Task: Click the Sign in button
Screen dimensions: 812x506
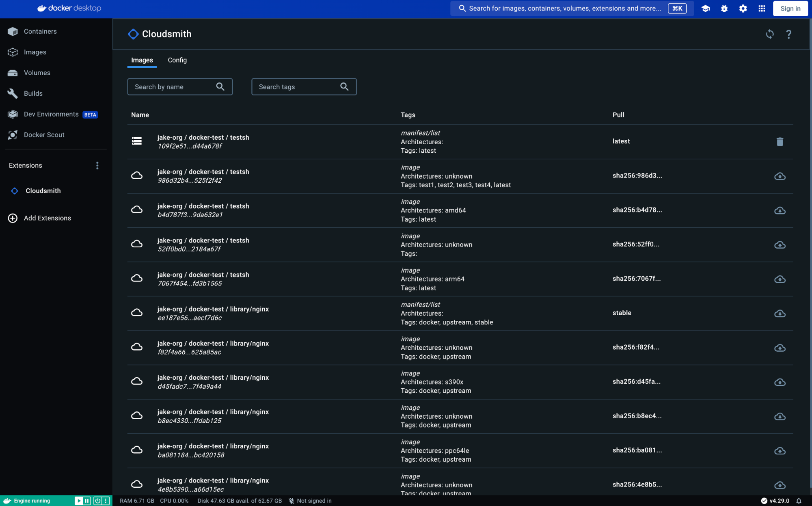Action: point(790,9)
